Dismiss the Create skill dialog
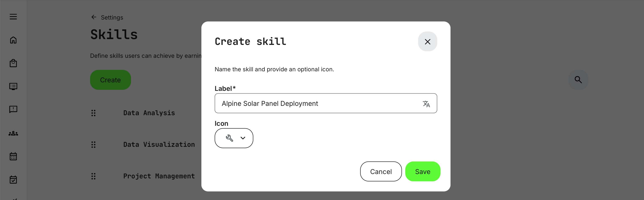 click(427, 42)
